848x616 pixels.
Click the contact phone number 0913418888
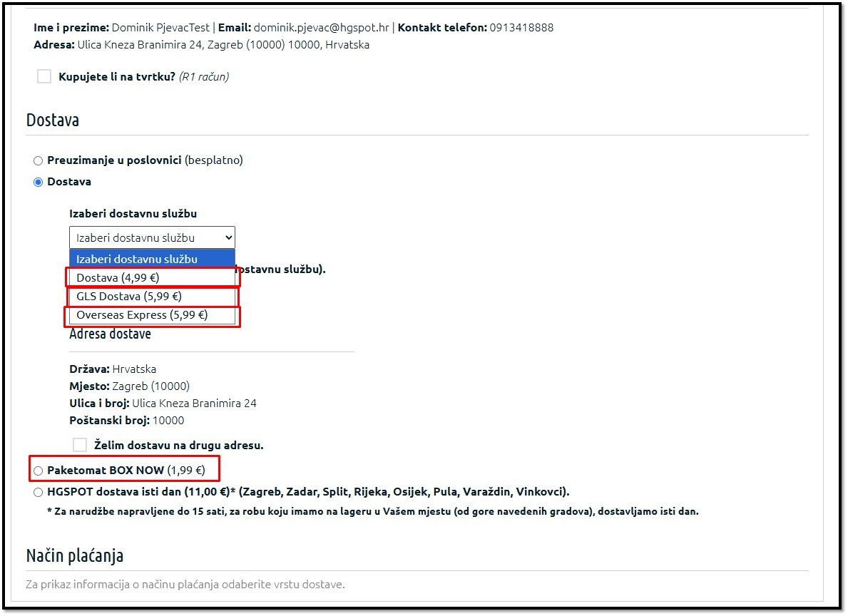click(x=521, y=28)
